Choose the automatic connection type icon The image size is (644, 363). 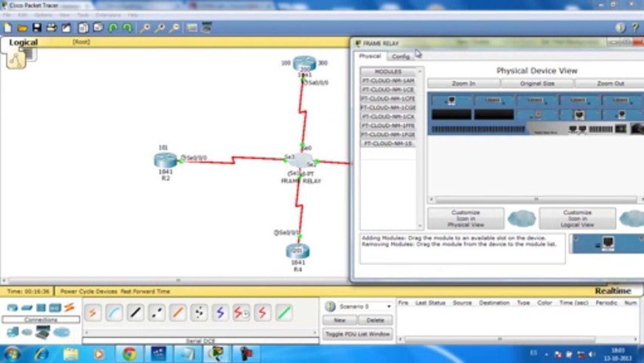93,313
